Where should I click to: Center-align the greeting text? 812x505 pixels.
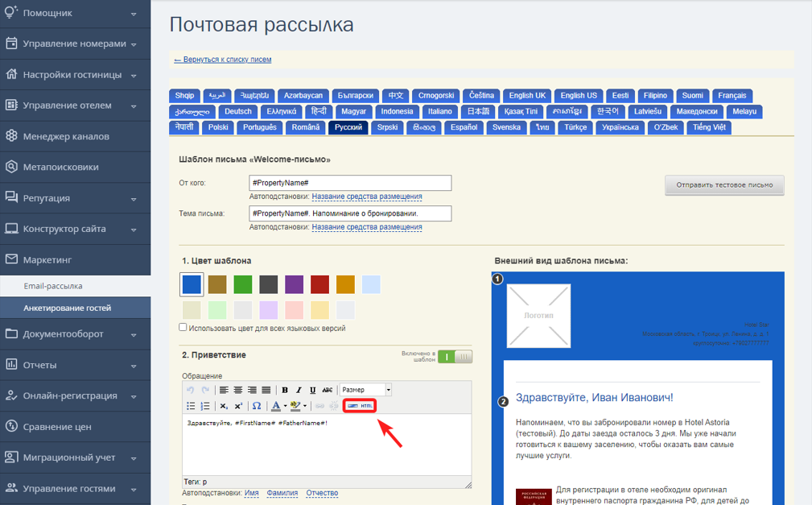(237, 390)
